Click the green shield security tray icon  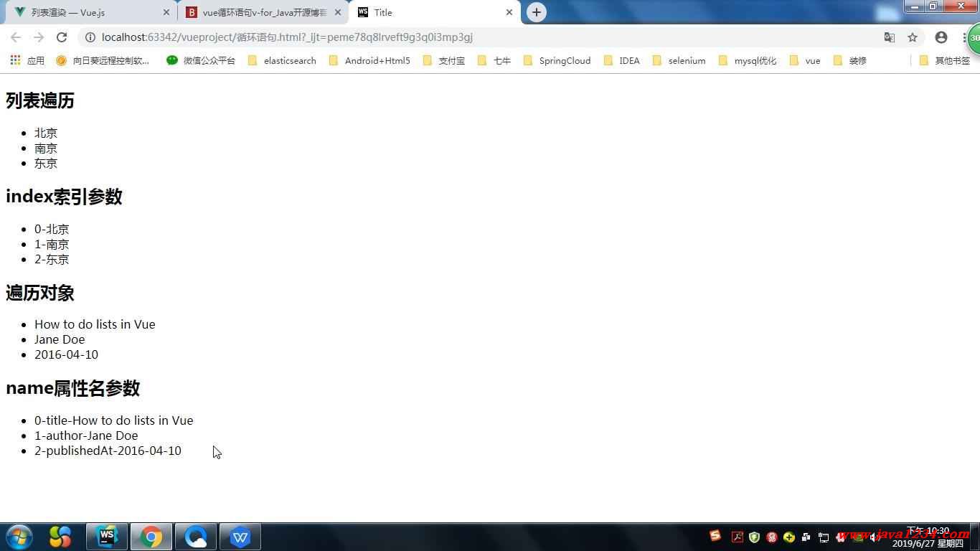pyautogui.click(x=754, y=537)
